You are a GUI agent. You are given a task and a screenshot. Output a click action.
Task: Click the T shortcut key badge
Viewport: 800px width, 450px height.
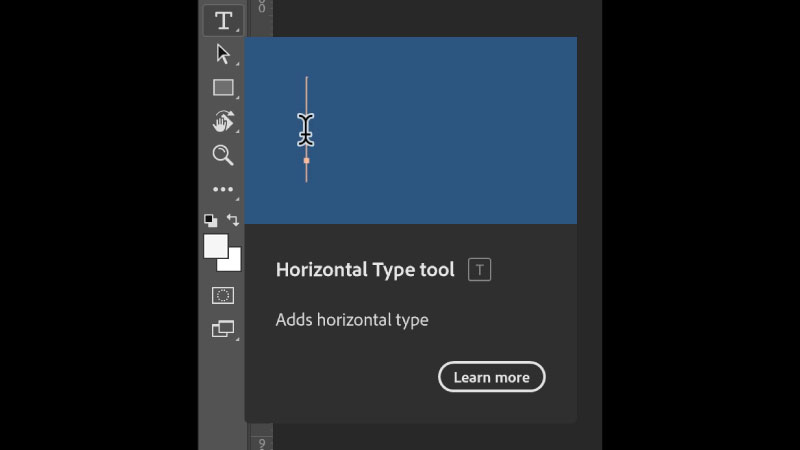coord(480,270)
